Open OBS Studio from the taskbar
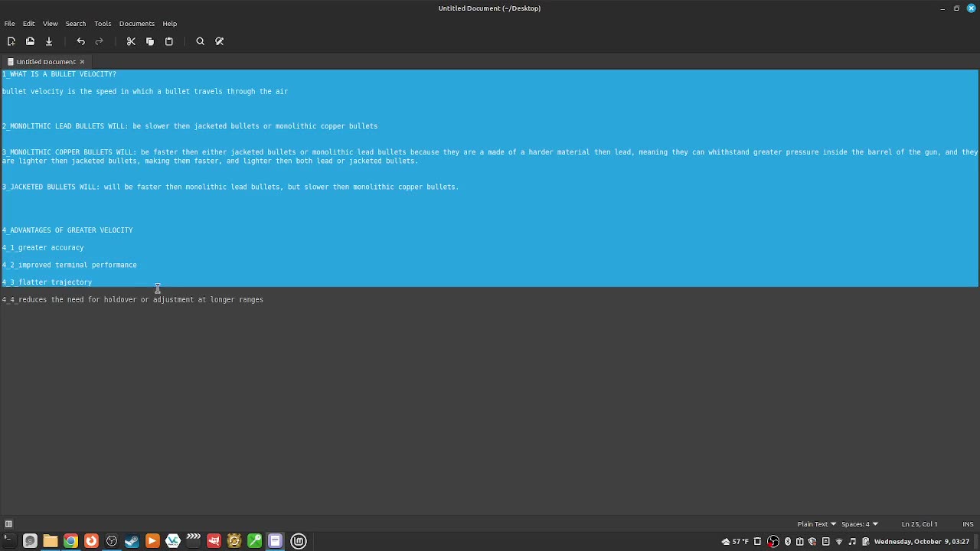Viewport: 980px width, 551px height. pos(112,541)
